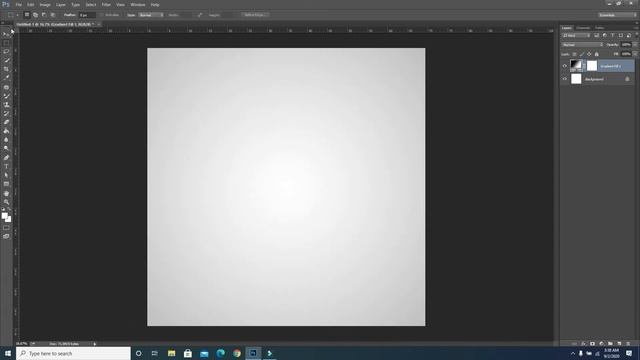Open the Layer menu
The image size is (640, 360).
61,5
